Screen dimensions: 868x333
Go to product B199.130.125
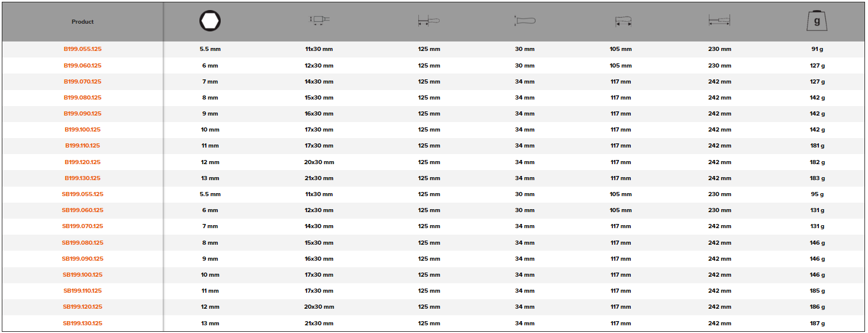(83, 178)
